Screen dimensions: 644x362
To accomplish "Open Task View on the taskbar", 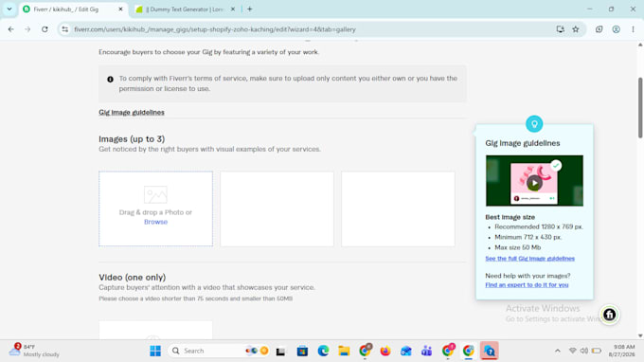I will pyautogui.click(x=280, y=351).
